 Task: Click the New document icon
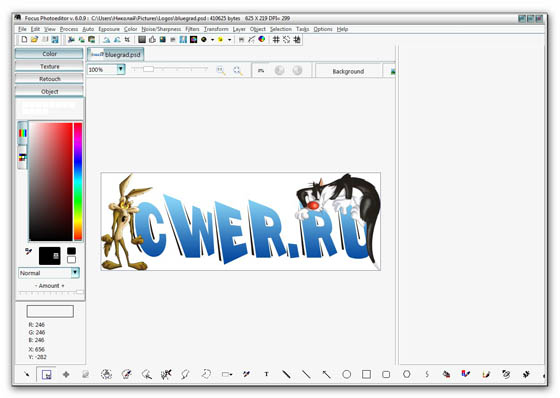coord(24,39)
